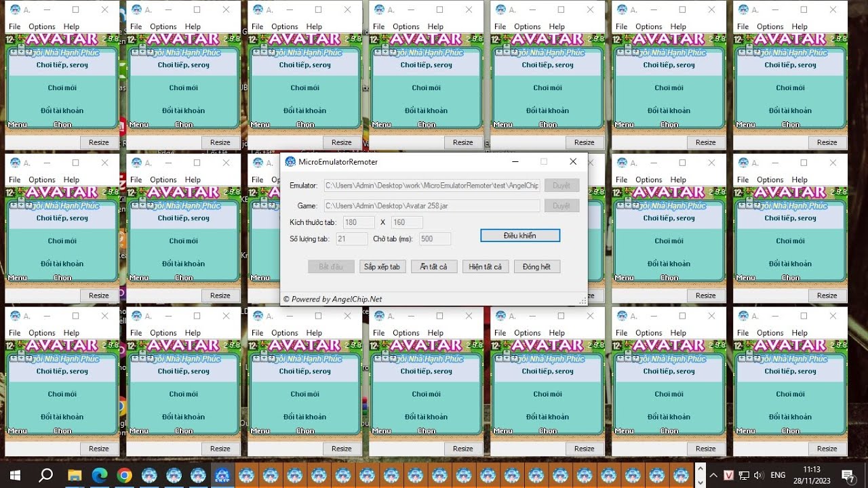The width and height of the screenshot is (868, 488).
Task: Open Options menu of bottom-right emulator window
Action: (770, 333)
